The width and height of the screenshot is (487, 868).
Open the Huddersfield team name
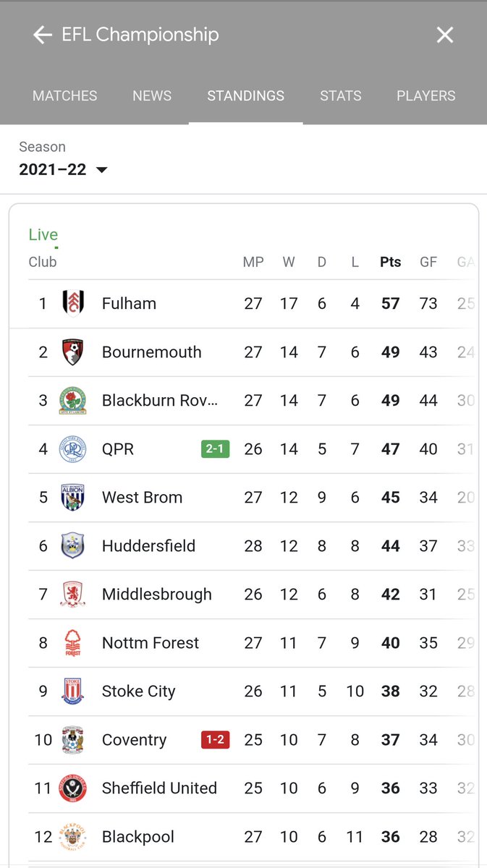click(148, 546)
